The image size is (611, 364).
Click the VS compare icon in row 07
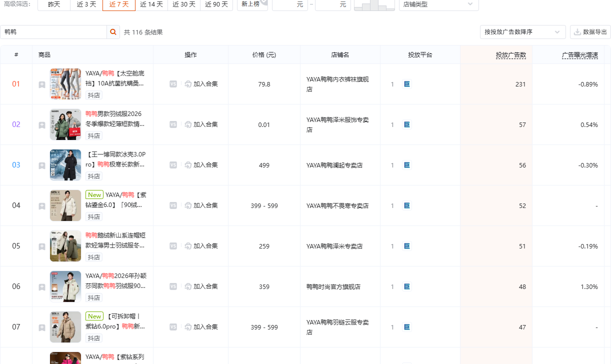click(x=173, y=327)
